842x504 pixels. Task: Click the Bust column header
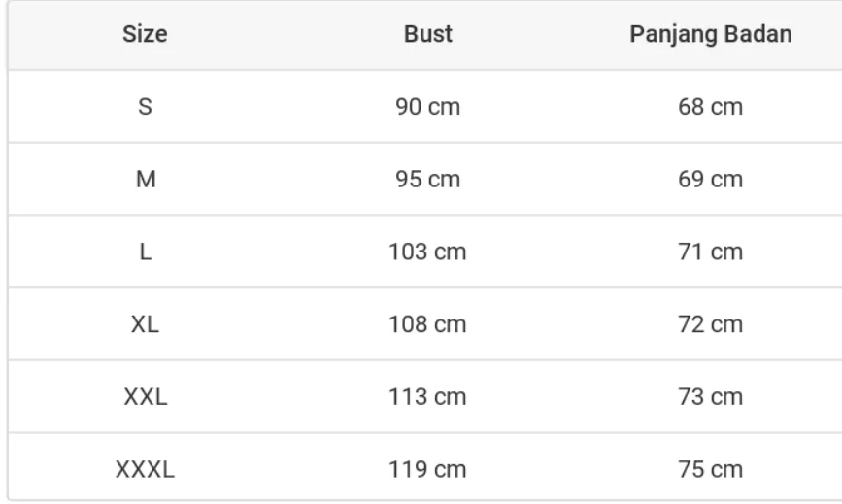coord(427,36)
